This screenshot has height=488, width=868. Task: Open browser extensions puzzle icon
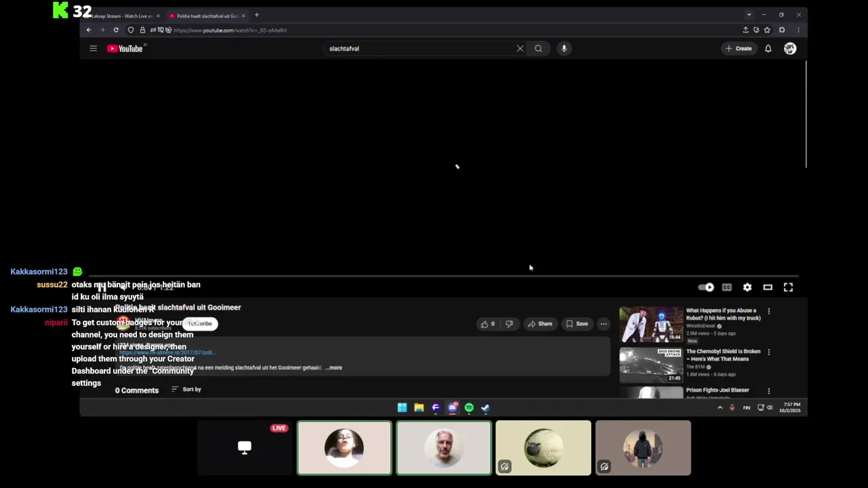tap(782, 30)
